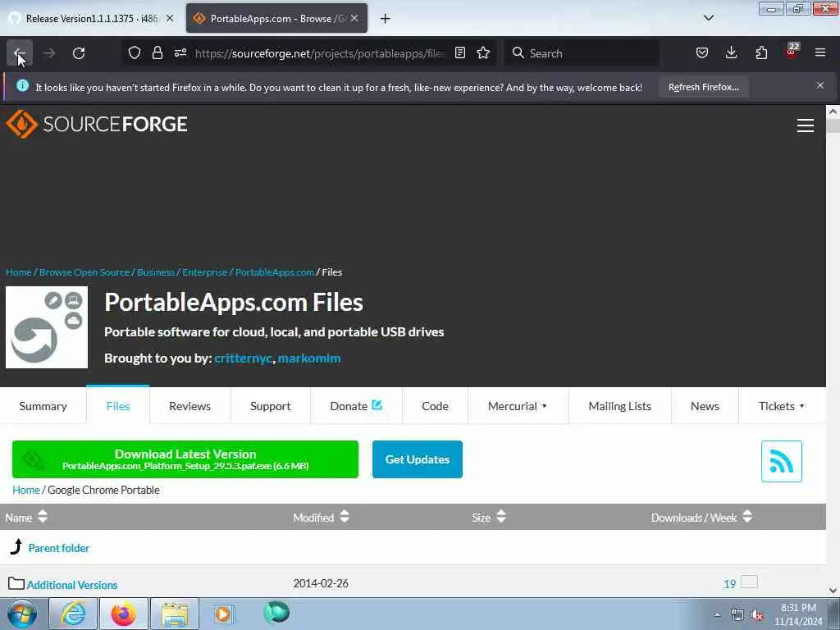
Task: Open the Mailing Lists tab
Action: pyautogui.click(x=620, y=406)
